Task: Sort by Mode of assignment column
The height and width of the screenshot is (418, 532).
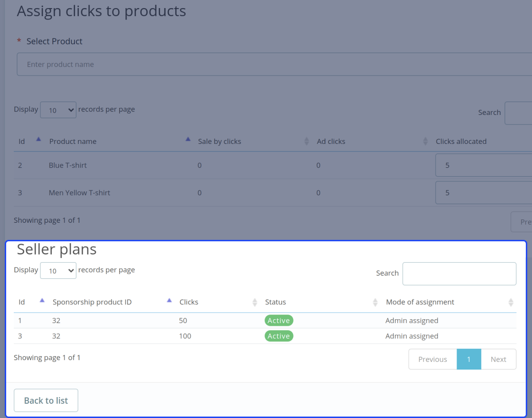Action: (448, 302)
